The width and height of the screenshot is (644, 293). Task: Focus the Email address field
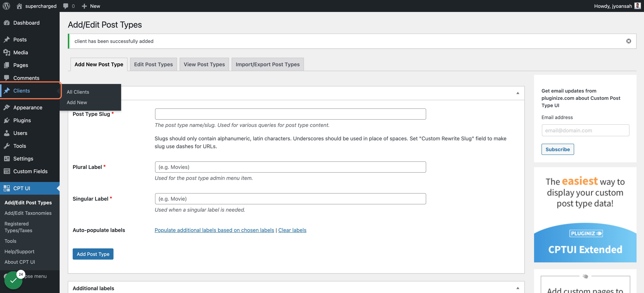coord(585,130)
